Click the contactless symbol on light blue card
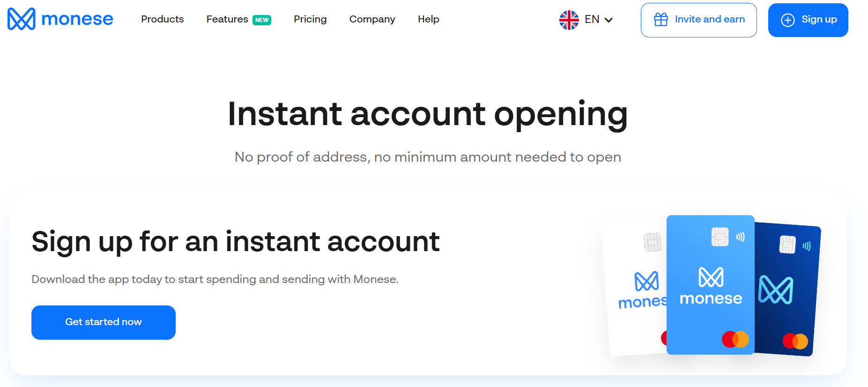Image resolution: width=868 pixels, height=387 pixels. pos(740,237)
